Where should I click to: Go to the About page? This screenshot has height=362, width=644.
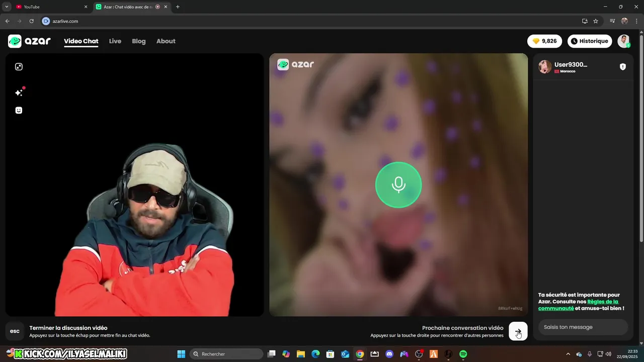pyautogui.click(x=166, y=41)
